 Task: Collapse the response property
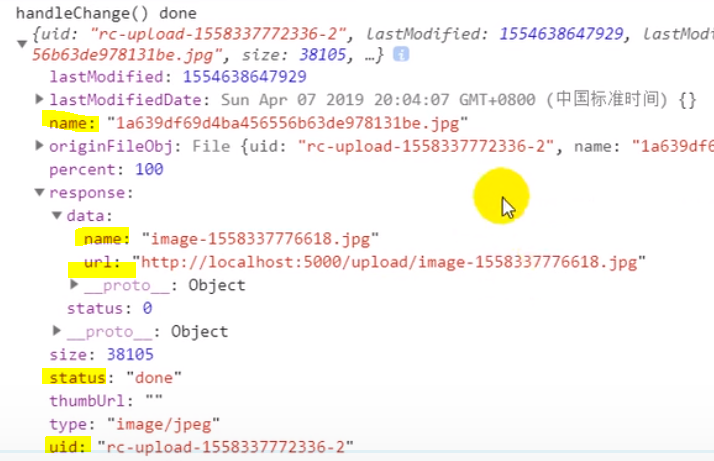pyautogui.click(x=40, y=192)
